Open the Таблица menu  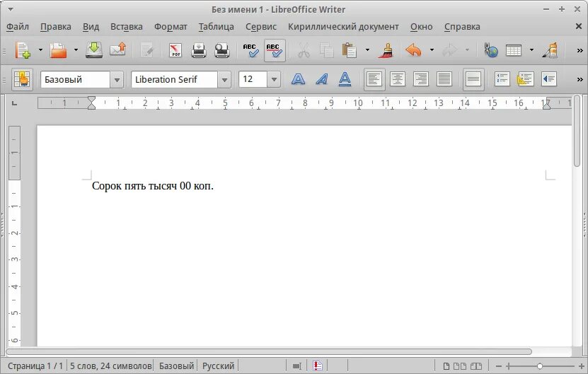click(x=216, y=27)
